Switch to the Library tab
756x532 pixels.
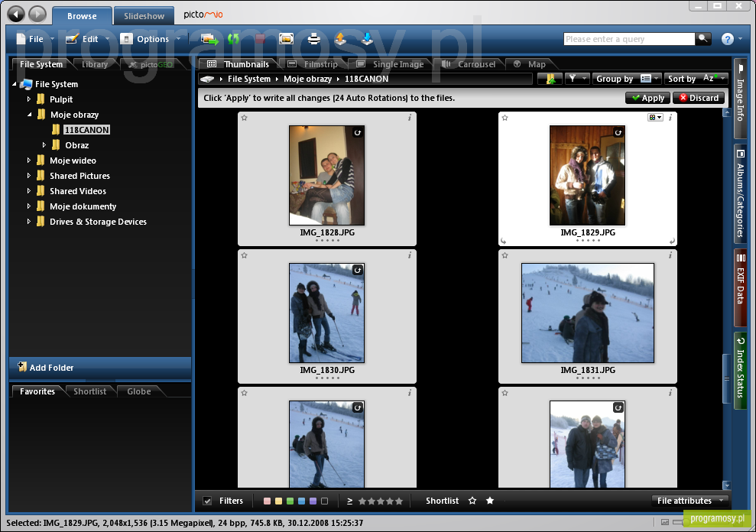(95, 64)
